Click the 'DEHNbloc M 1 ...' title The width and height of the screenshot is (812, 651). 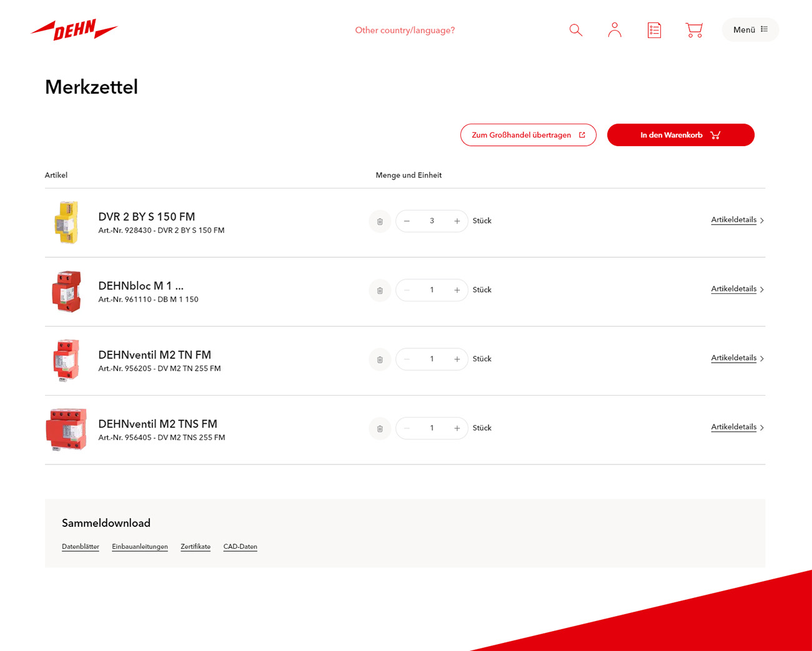(141, 286)
